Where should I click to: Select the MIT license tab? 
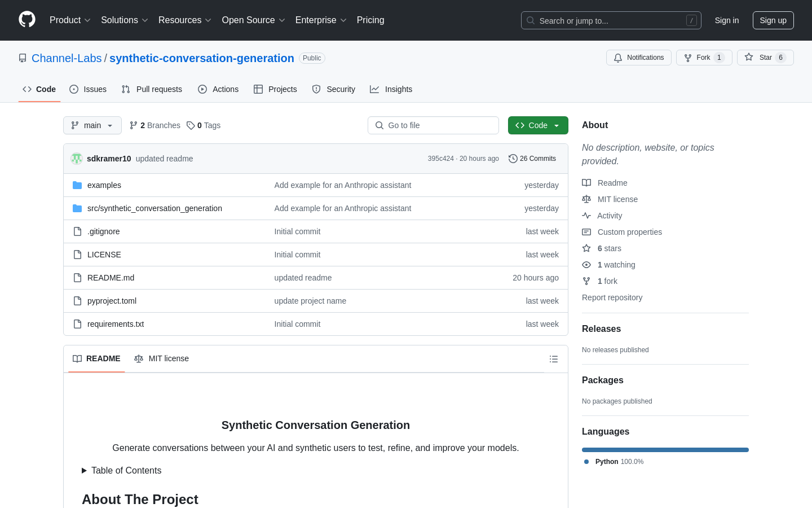pyautogui.click(x=161, y=359)
